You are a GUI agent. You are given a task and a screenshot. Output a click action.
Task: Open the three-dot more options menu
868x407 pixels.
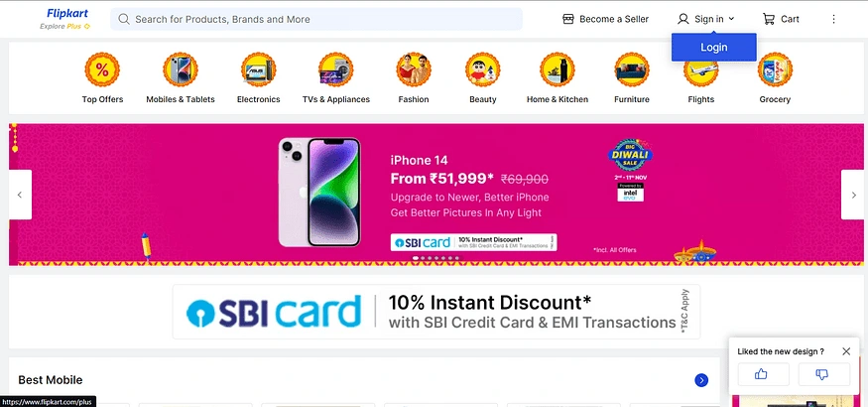coord(833,20)
